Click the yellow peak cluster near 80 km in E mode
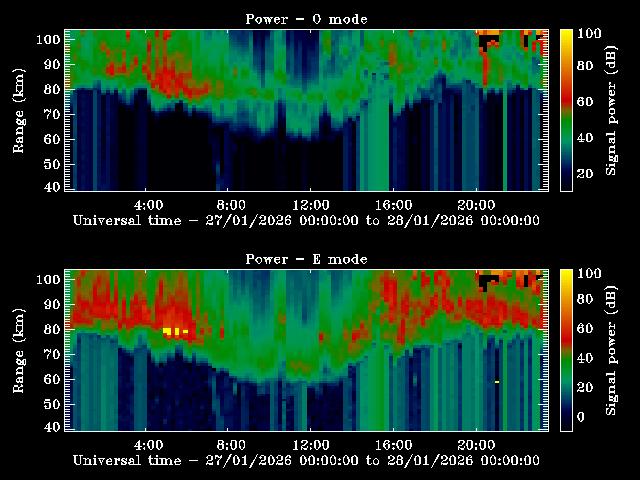The height and width of the screenshot is (480, 640). tap(174, 330)
